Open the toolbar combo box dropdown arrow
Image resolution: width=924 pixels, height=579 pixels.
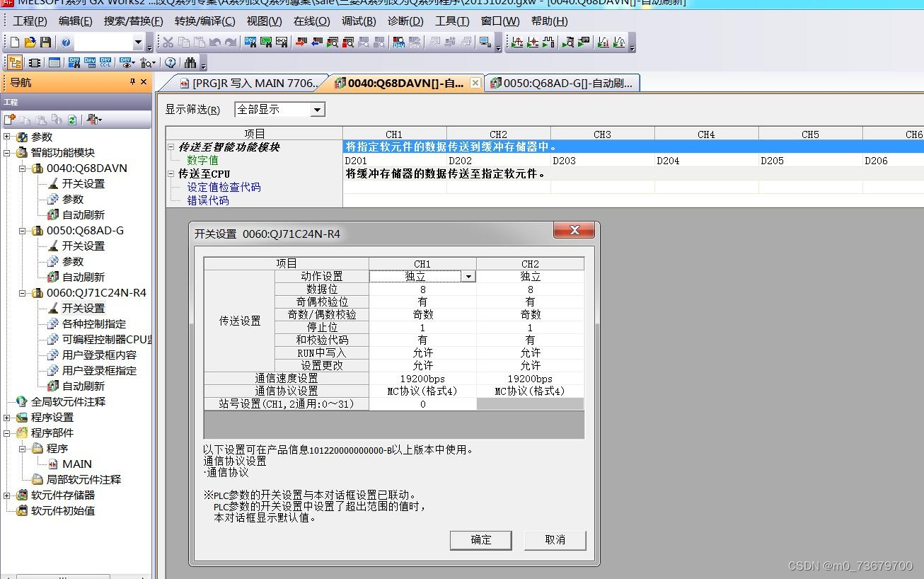click(x=138, y=42)
